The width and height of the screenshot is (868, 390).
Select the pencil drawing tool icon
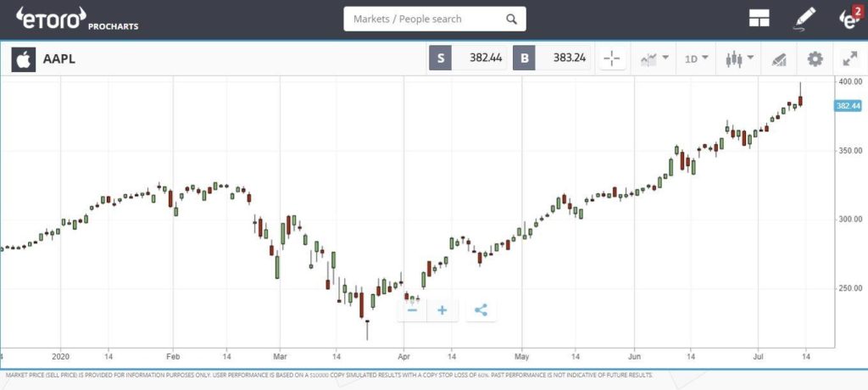point(804,19)
